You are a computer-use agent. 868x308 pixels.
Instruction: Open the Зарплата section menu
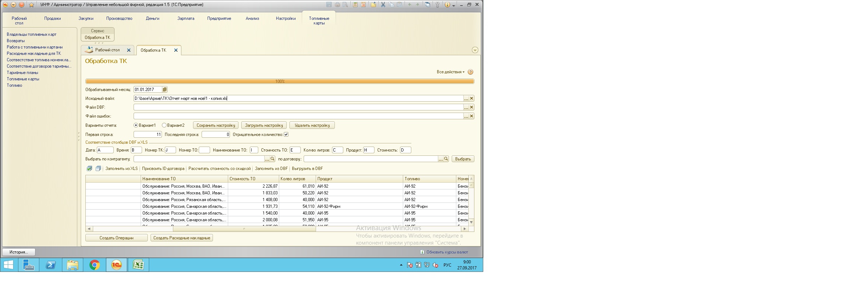point(186,18)
